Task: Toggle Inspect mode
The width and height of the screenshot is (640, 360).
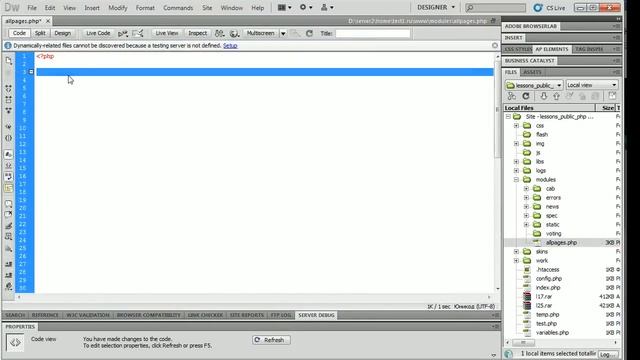Action: point(198,33)
